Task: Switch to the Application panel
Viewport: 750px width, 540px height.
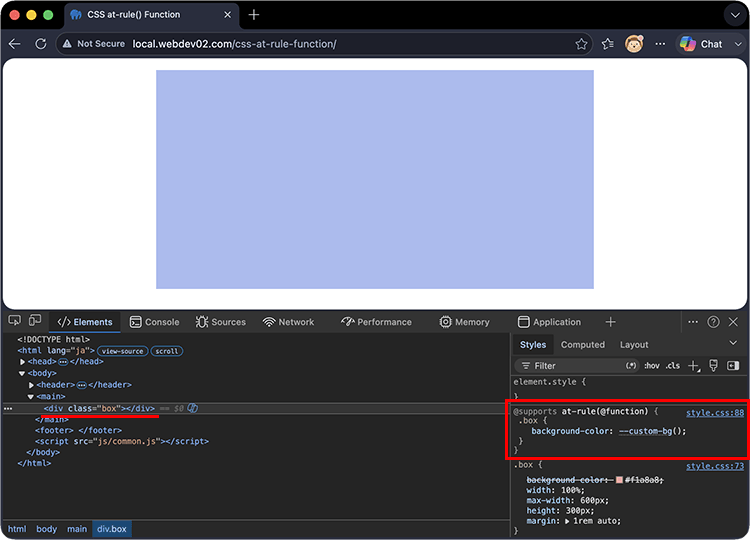Action: pos(550,322)
